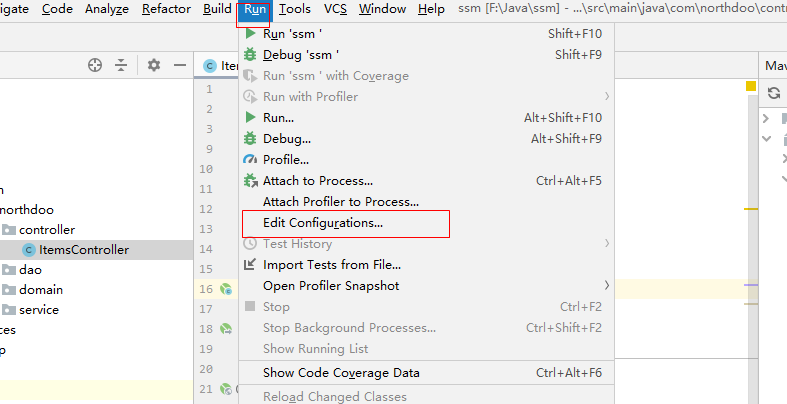787x404 pixels.
Task: Click the gutter icon on line 16
Action: click(x=226, y=290)
